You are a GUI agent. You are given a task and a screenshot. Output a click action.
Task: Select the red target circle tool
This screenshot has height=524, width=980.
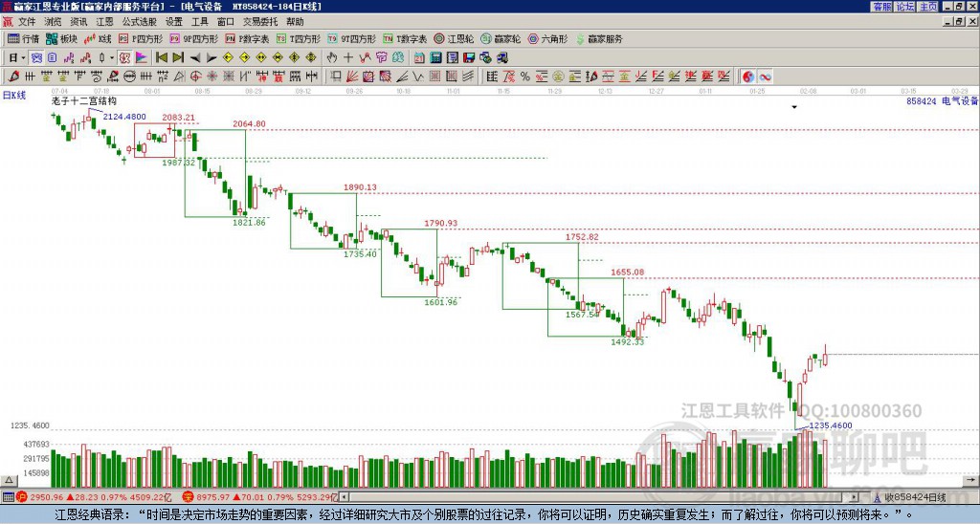(195, 76)
